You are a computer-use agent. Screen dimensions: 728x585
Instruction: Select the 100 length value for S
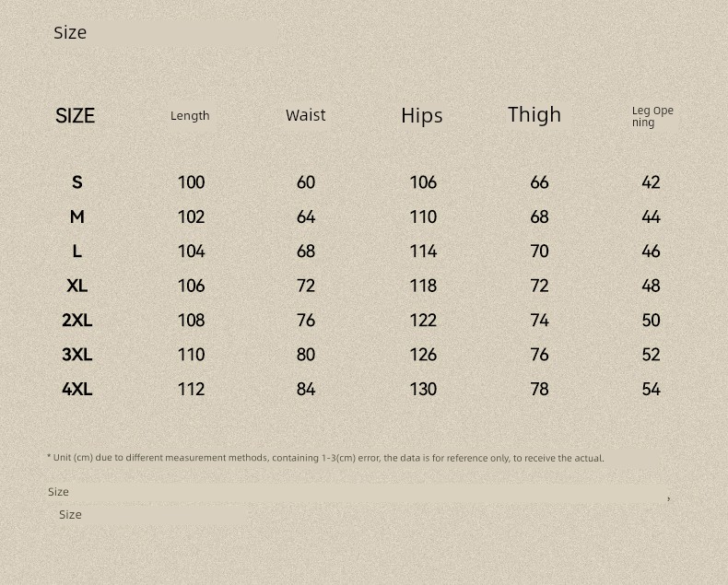tap(192, 182)
